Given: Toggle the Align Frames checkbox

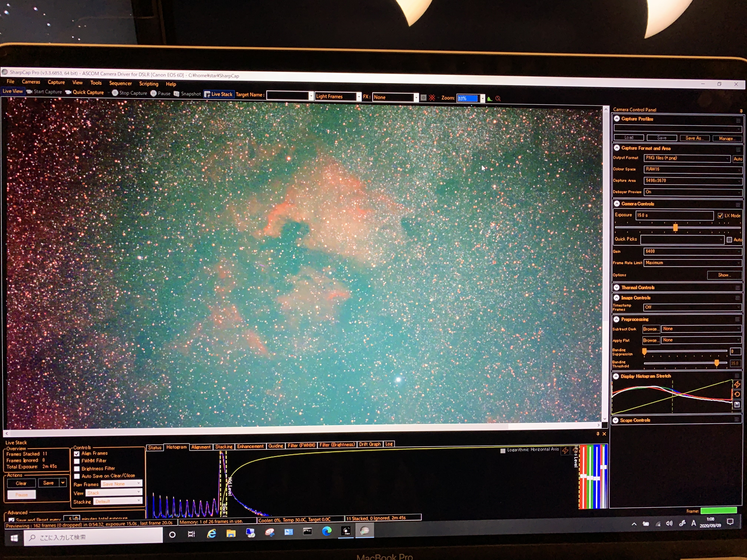Looking at the screenshot, I should [x=77, y=454].
